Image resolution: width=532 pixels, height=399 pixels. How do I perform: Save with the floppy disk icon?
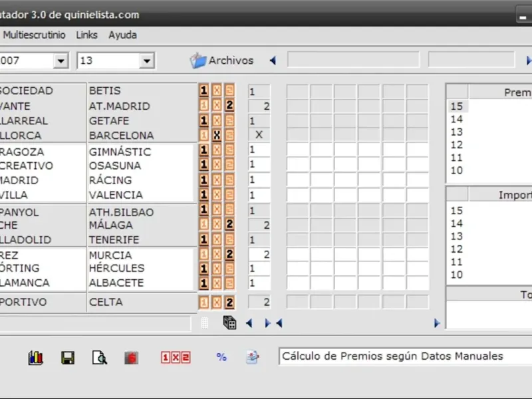pyautogui.click(x=68, y=358)
